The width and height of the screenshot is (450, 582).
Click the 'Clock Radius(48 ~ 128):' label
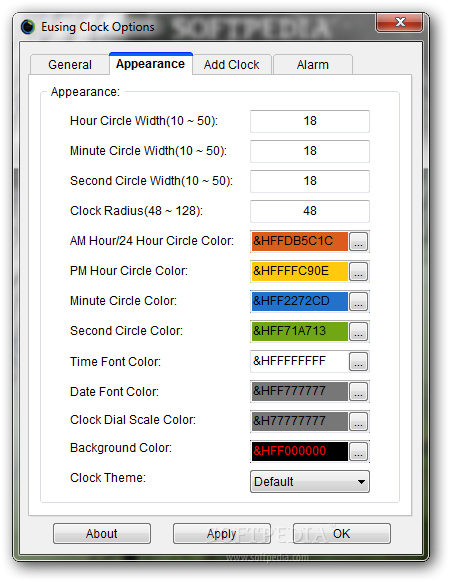pyautogui.click(x=136, y=211)
